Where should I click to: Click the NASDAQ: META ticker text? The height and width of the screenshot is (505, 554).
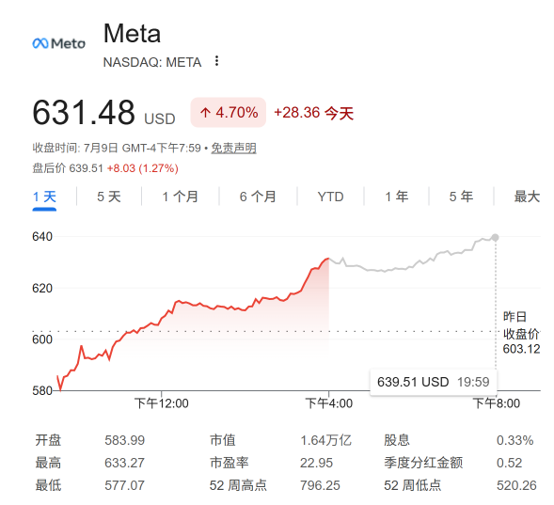coord(152,62)
